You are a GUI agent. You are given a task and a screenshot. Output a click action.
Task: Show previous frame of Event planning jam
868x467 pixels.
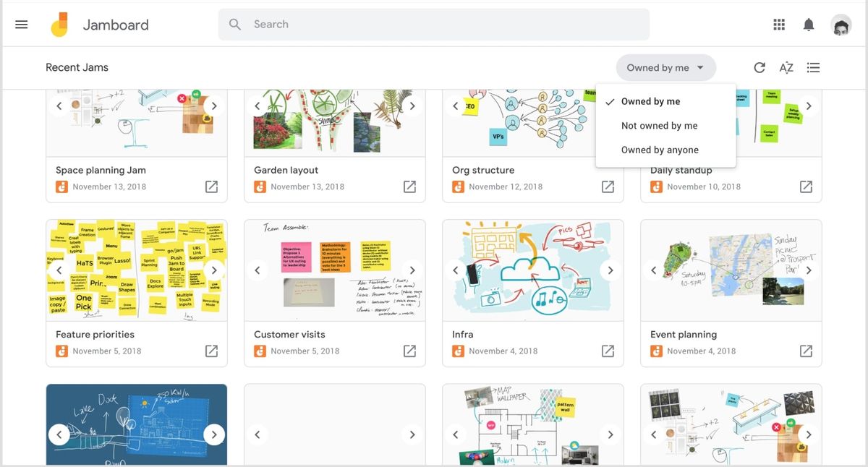pyautogui.click(x=653, y=270)
